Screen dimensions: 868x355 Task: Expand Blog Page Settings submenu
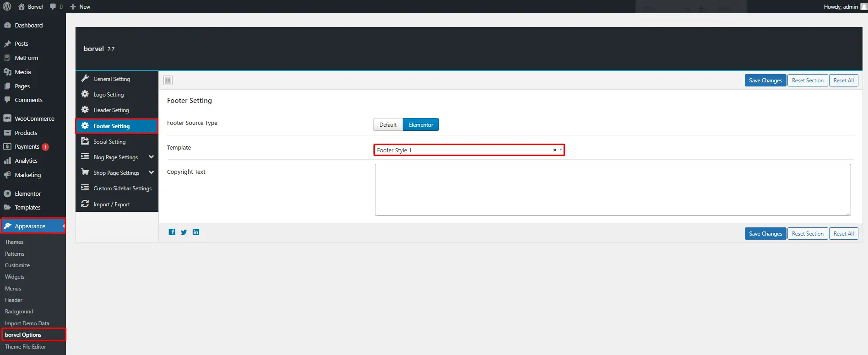tap(151, 157)
